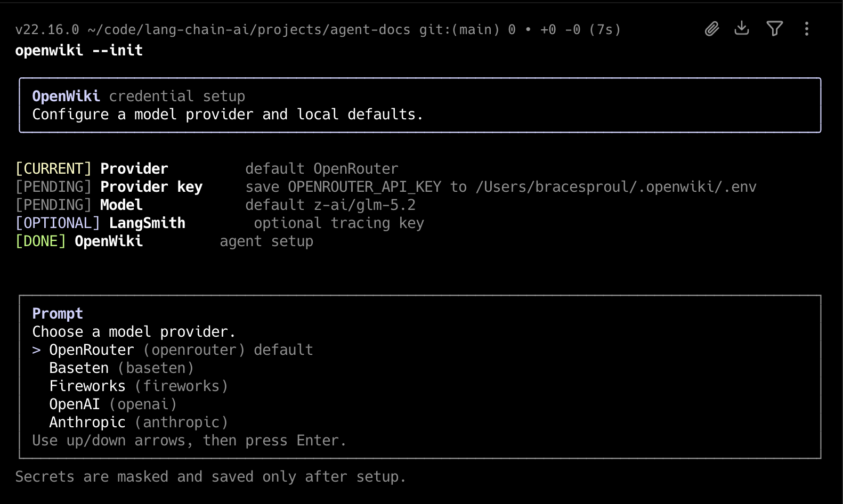
Task: Open the filter funnel icon
Action: 774,28
